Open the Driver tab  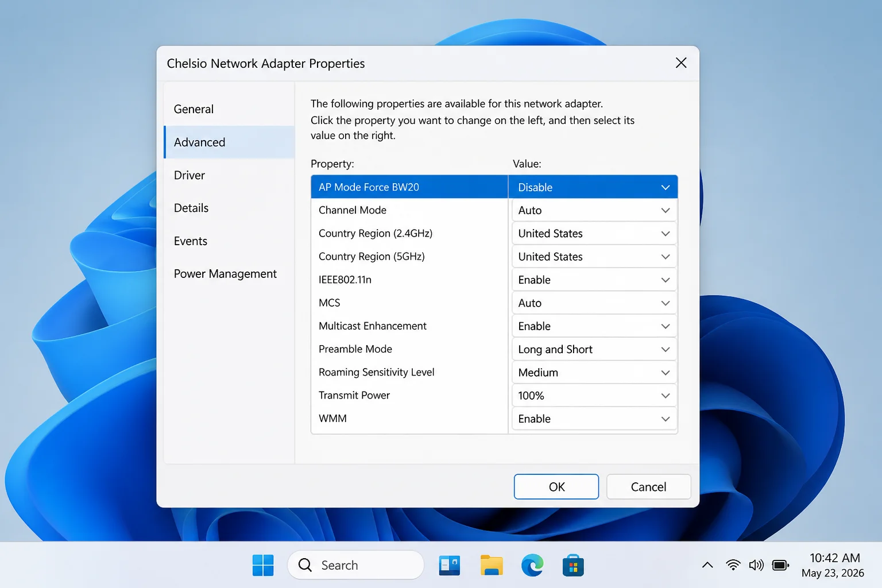pos(229,175)
